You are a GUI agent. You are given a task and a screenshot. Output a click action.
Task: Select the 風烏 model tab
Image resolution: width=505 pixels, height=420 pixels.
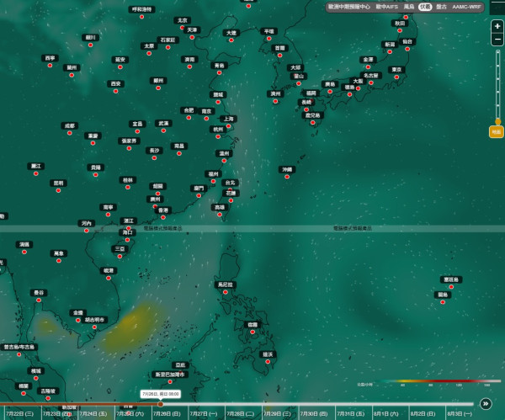409,7
